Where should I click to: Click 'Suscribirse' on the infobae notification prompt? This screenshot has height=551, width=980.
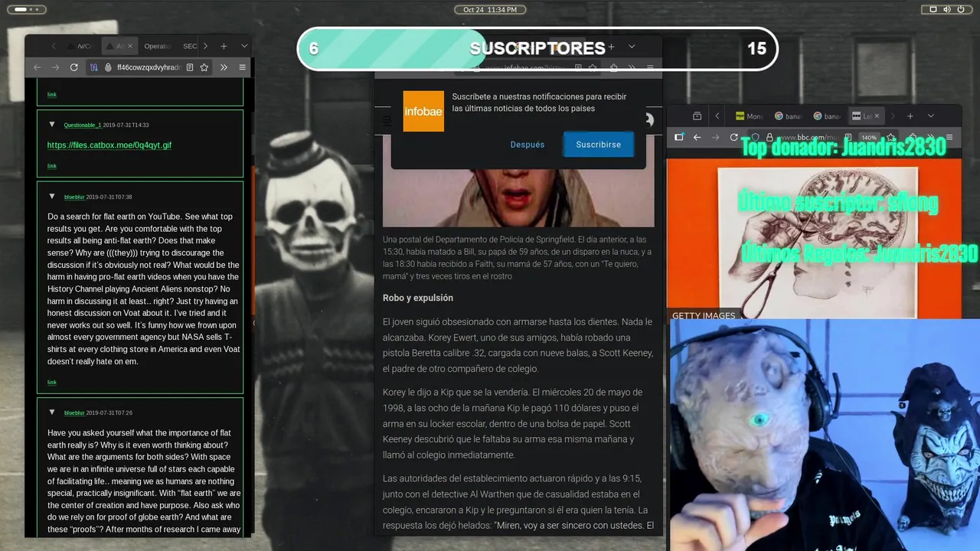pyautogui.click(x=599, y=145)
